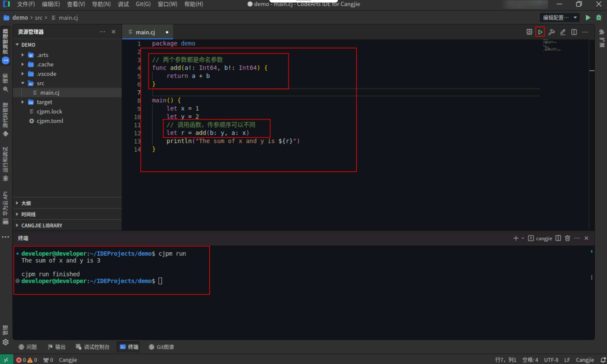607x364 pixels.
Task: Open the 调试 menu
Action: 123,4
